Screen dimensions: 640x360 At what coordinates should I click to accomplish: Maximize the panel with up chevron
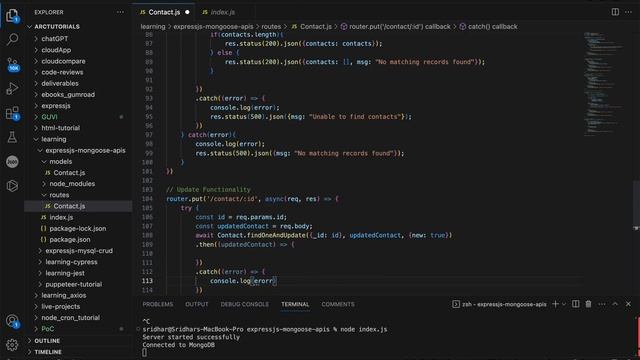(615, 304)
